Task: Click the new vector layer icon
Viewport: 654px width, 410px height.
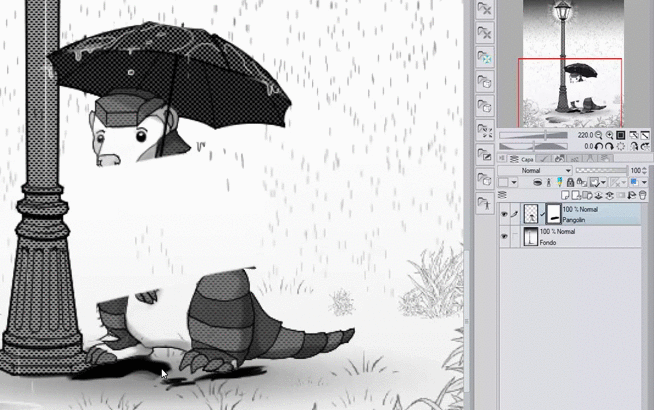Action: (x=576, y=195)
